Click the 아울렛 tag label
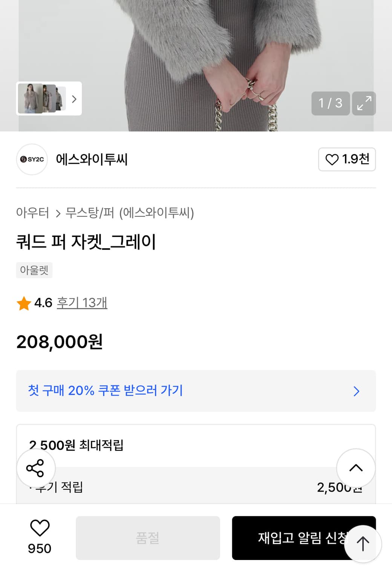 pos(34,270)
